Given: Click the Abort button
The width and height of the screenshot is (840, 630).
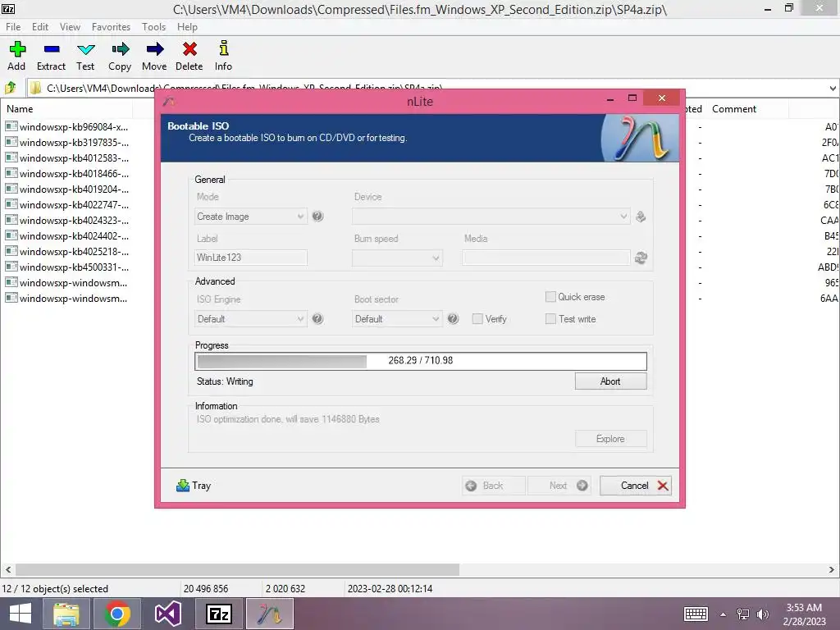Looking at the screenshot, I should 610,381.
